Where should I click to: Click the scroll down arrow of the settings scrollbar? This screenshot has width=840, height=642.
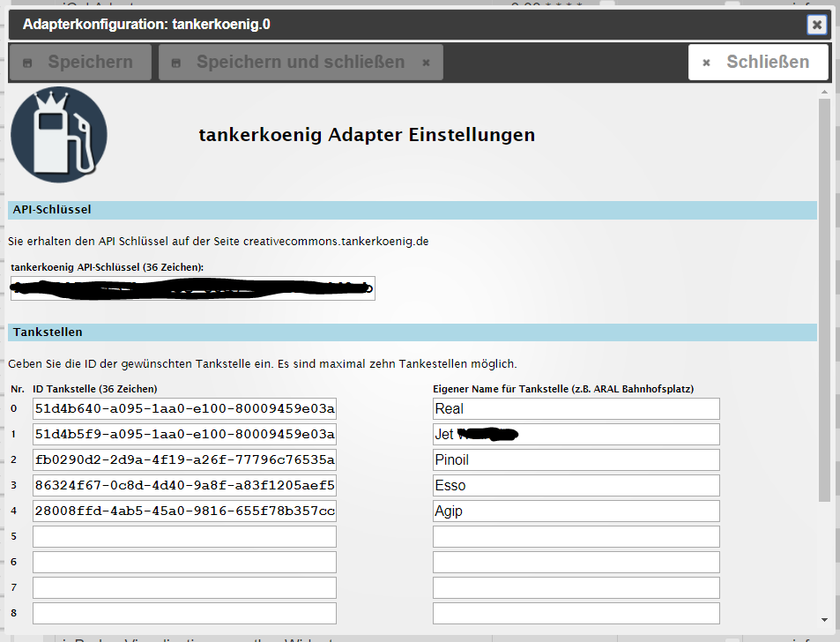click(824, 620)
